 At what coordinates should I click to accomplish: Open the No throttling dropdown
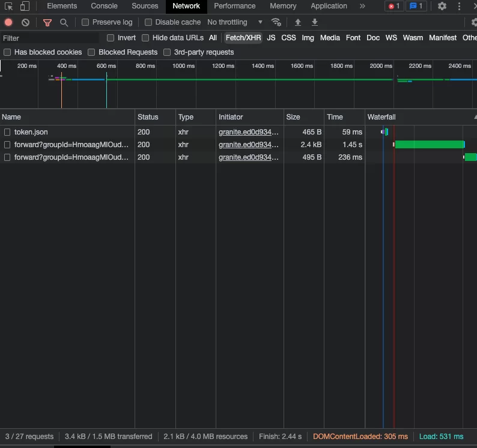pos(235,22)
